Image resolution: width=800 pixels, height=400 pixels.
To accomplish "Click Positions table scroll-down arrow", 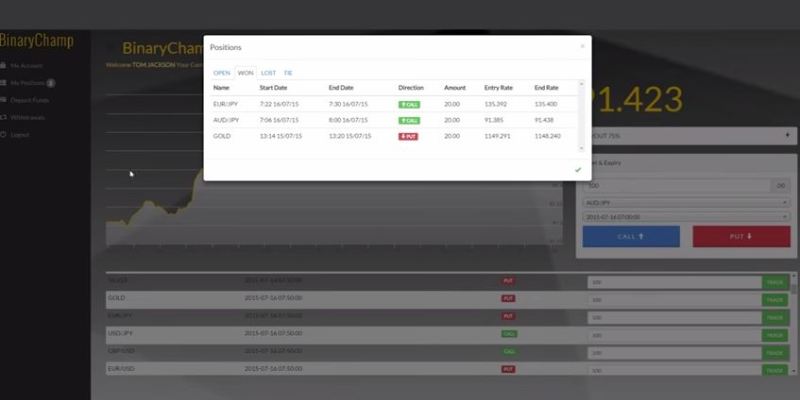I will (582, 148).
